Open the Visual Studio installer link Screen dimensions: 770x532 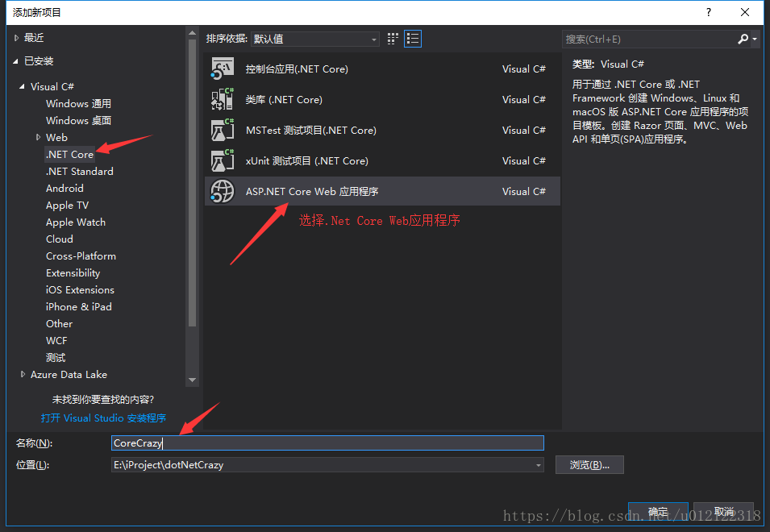pyautogui.click(x=104, y=418)
